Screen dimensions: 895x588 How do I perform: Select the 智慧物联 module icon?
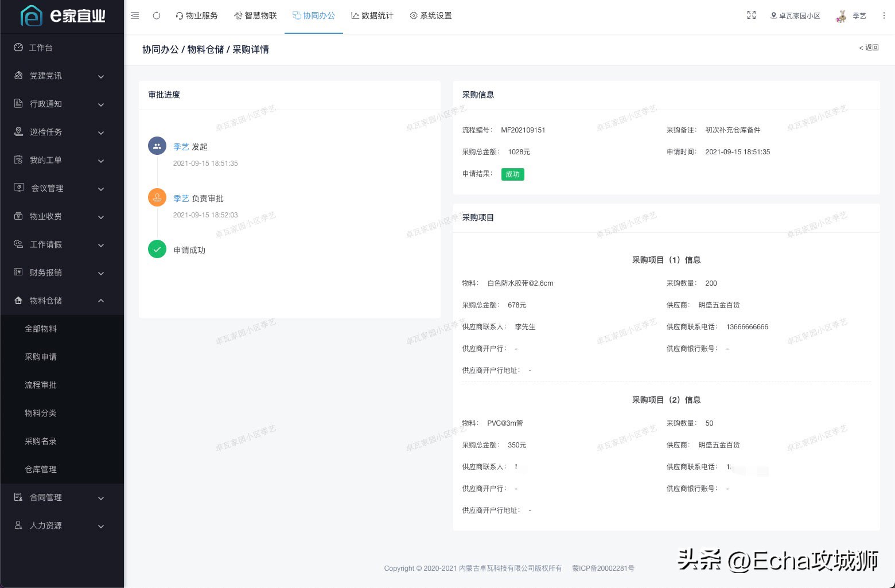point(238,15)
